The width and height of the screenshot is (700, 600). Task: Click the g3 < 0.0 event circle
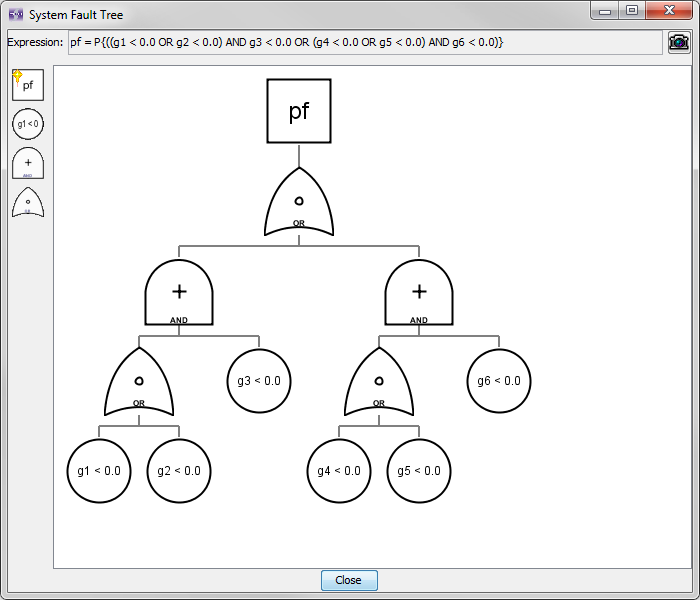pyautogui.click(x=259, y=381)
